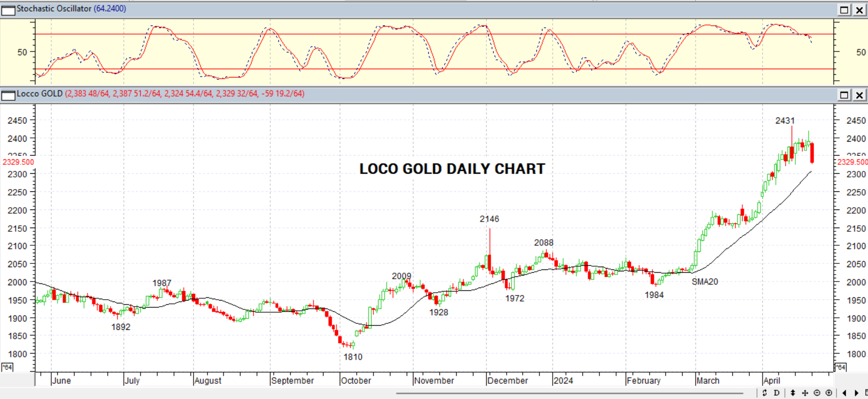Close the Stochastic Oscillator pane
This screenshot has height=399, width=868.
click(860, 10)
